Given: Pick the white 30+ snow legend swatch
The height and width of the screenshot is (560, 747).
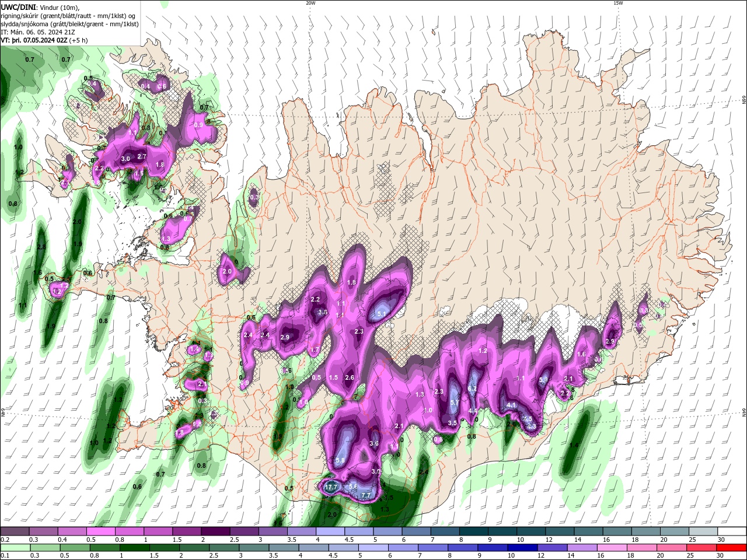Looking at the screenshot, I should tap(732, 531).
